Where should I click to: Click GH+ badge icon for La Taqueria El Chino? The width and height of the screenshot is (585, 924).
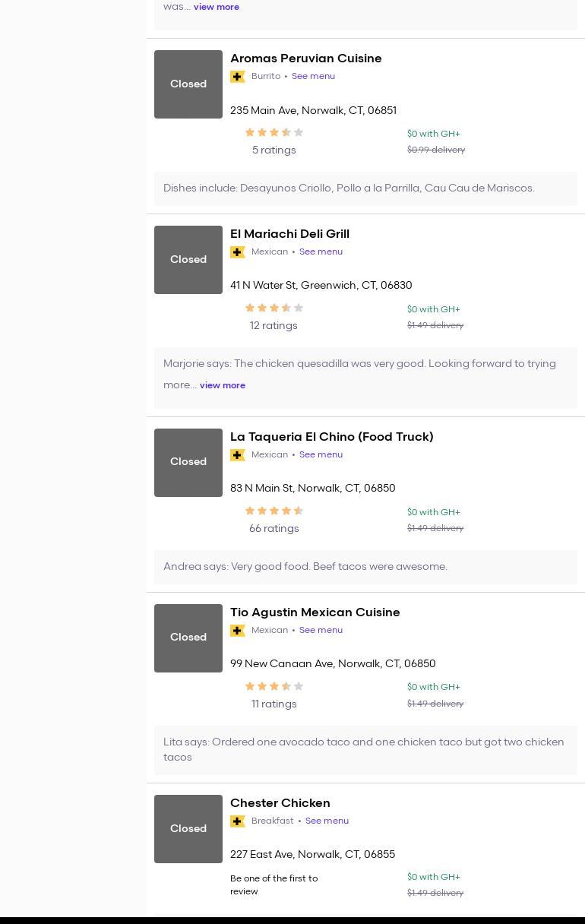pos(238,455)
